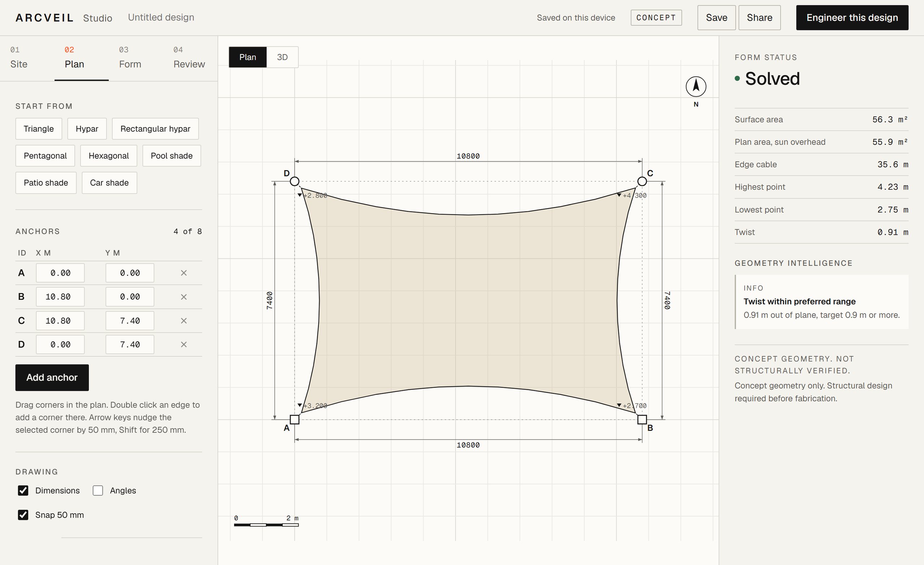
Task: Start from the Triangle template
Action: pyautogui.click(x=39, y=129)
